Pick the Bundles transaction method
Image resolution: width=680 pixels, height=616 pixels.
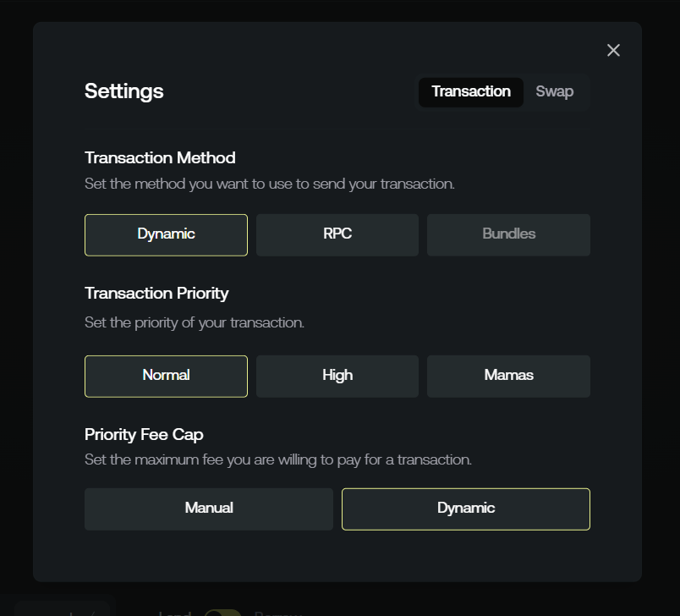508,234
